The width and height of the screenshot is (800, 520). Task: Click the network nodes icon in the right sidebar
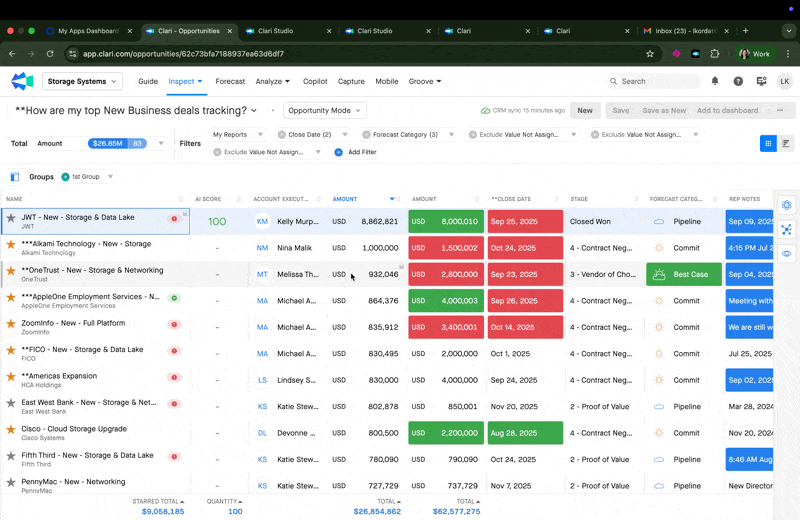(x=786, y=230)
